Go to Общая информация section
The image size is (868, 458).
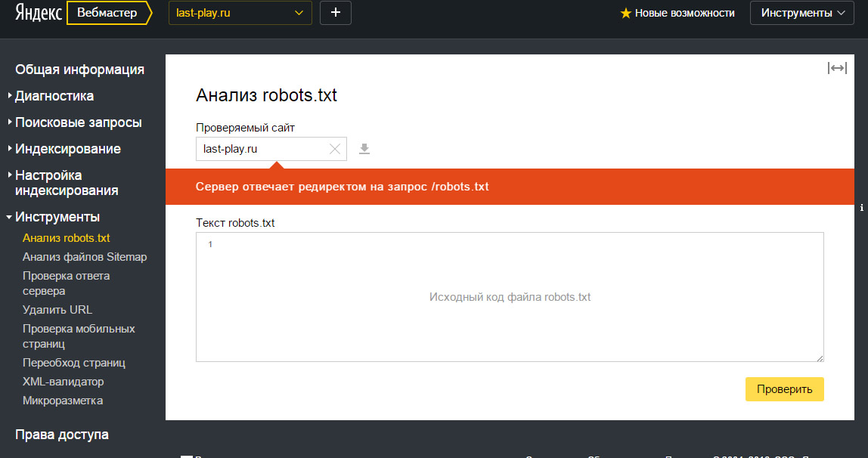pyautogui.click(x=79, y=70)
